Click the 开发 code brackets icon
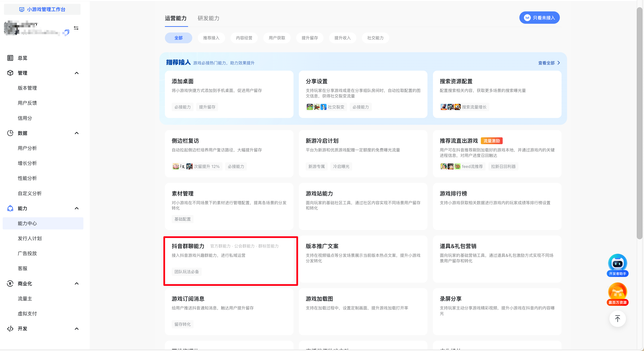The width and height of the screenshot is (644, 351). tap(10, 329)
